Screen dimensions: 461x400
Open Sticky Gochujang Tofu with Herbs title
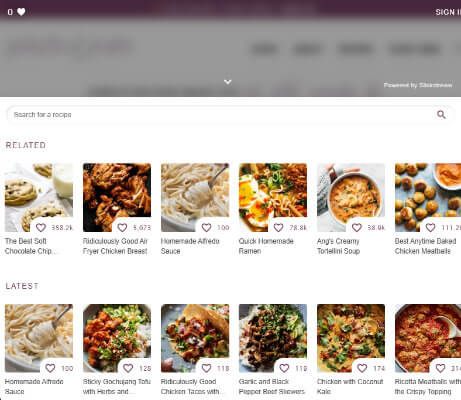click(x=117, y=386)
